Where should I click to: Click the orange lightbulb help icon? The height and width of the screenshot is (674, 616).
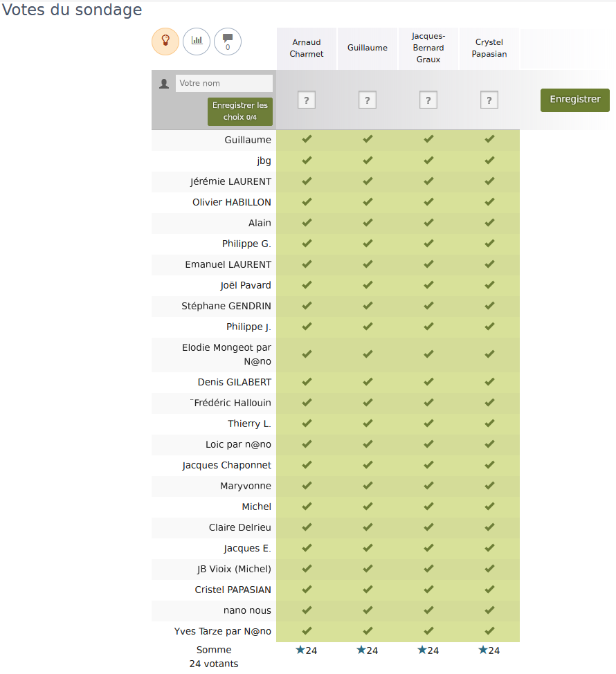165,42
